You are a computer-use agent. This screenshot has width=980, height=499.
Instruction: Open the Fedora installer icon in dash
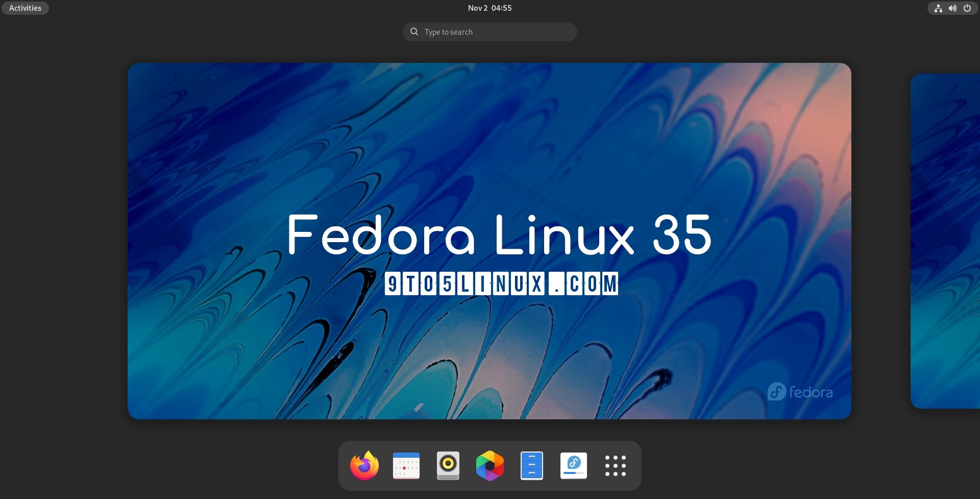pos(574,466)
